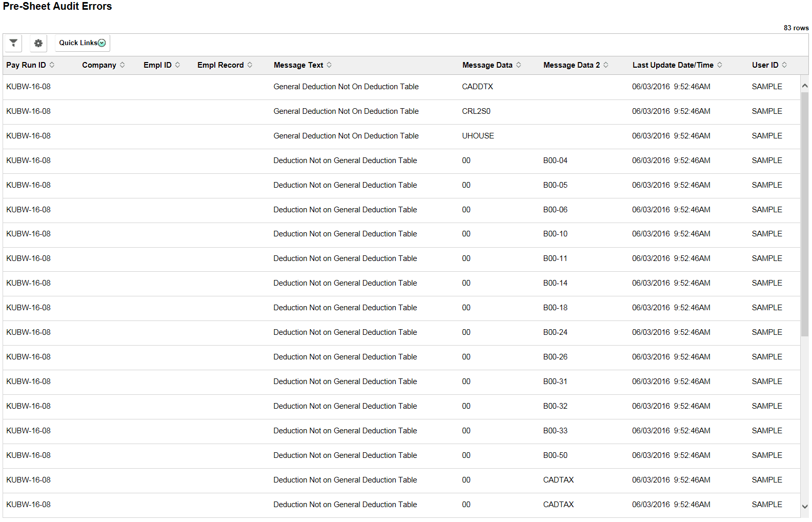Sort by Message Data arrows icon
The width and height of the screenshot is (812, 522).
pyautogui.click(x=518, y=65)
